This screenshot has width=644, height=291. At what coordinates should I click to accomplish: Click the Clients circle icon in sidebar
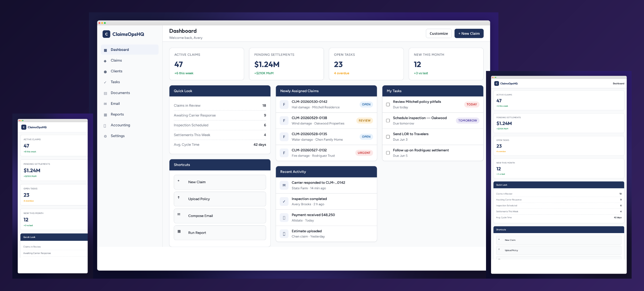click(x=105, y=71)
